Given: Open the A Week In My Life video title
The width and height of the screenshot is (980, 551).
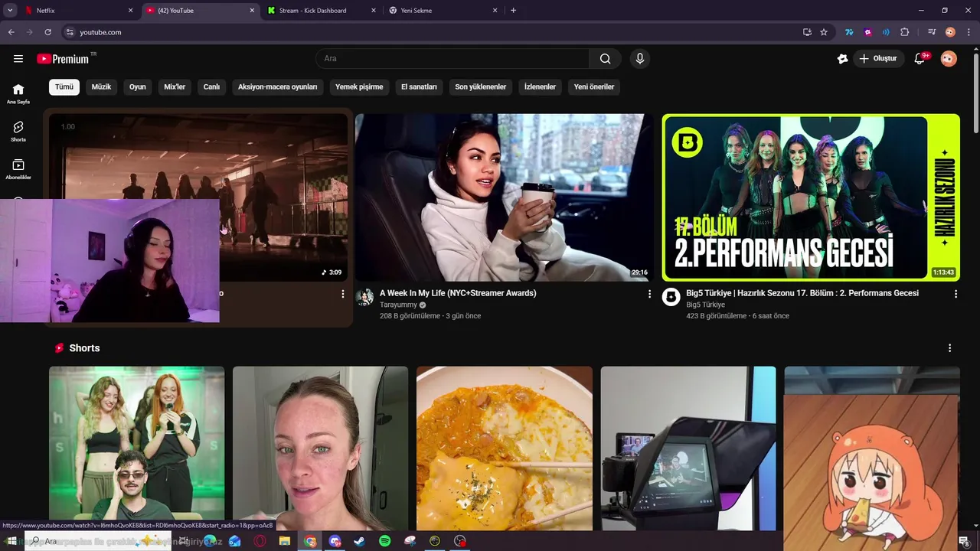Looking at the screenshot, I should point(458,293).
